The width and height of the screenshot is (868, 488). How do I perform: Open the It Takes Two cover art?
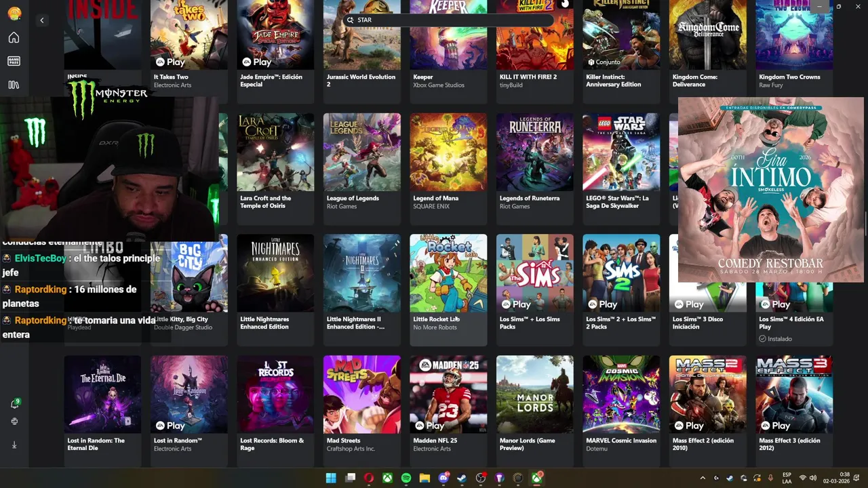189,35
